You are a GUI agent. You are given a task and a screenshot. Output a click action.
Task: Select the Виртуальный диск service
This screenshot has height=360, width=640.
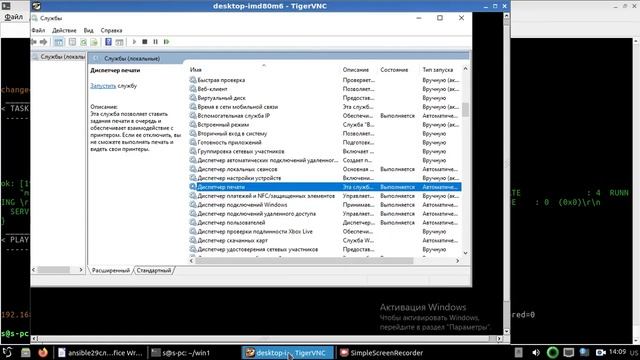pyautogui.click(x=222, y=98)
